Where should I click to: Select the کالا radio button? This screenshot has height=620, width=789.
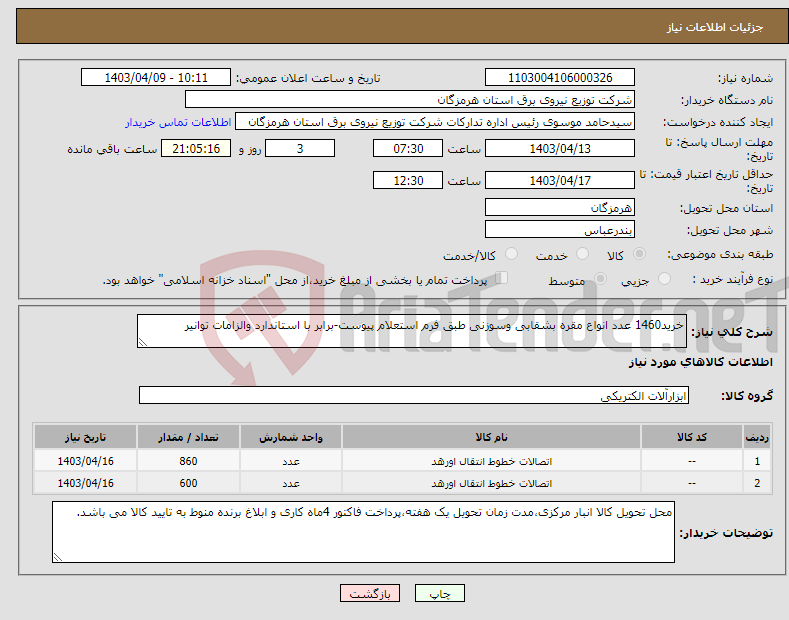(639, 254)
